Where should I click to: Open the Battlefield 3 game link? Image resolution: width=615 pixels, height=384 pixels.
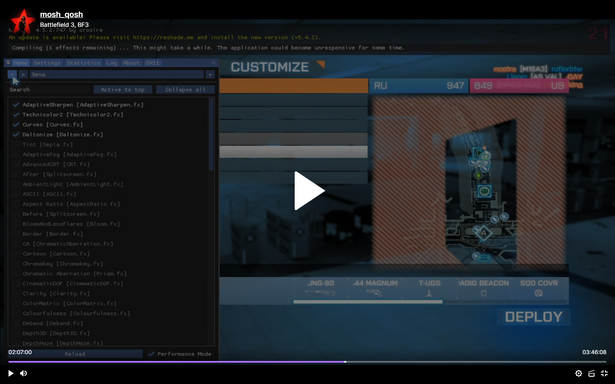[x=64, y=24]
